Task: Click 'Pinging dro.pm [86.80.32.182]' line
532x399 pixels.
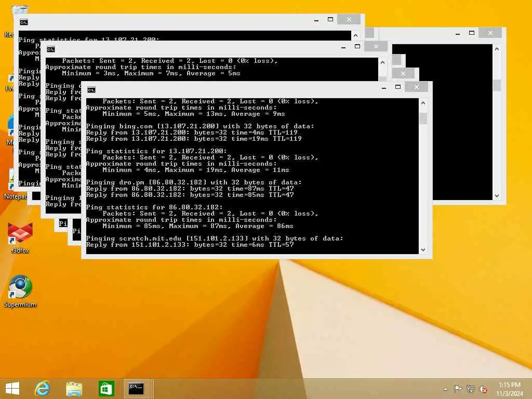Action: point(194,182)
